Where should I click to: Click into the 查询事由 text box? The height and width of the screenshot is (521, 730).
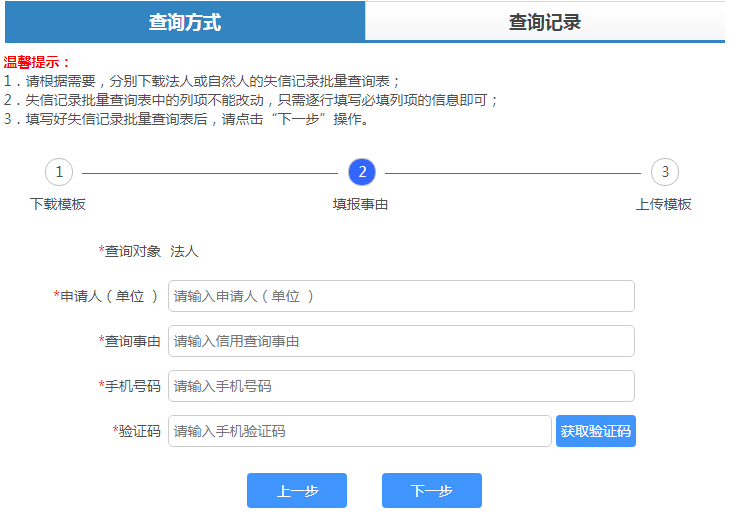(401, 341)
